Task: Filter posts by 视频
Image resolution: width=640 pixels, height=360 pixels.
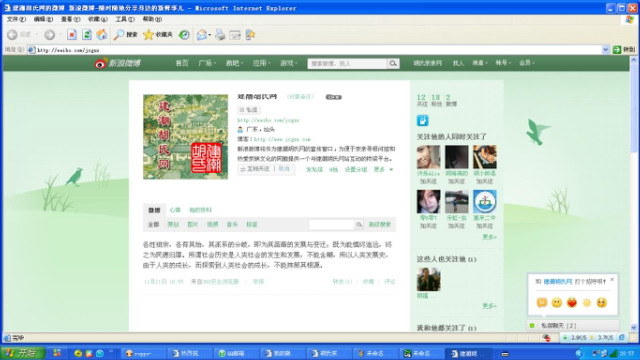Action: coord(212,224)
